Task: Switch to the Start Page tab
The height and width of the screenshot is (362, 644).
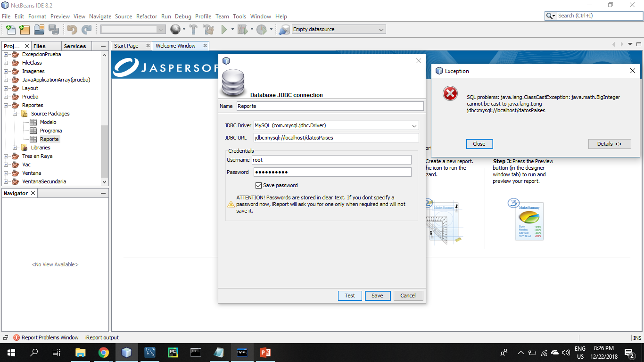Action: click(x=126, y=46)
